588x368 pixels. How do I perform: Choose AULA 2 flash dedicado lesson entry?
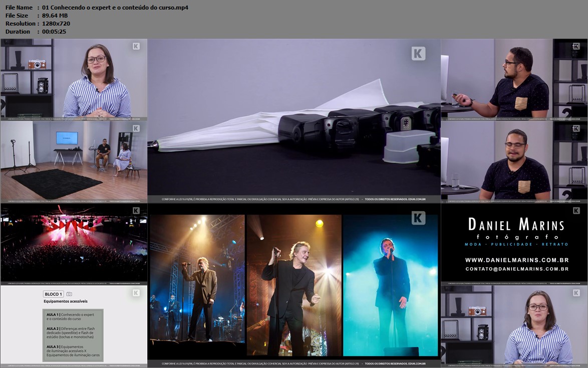(x=71, y=332)
